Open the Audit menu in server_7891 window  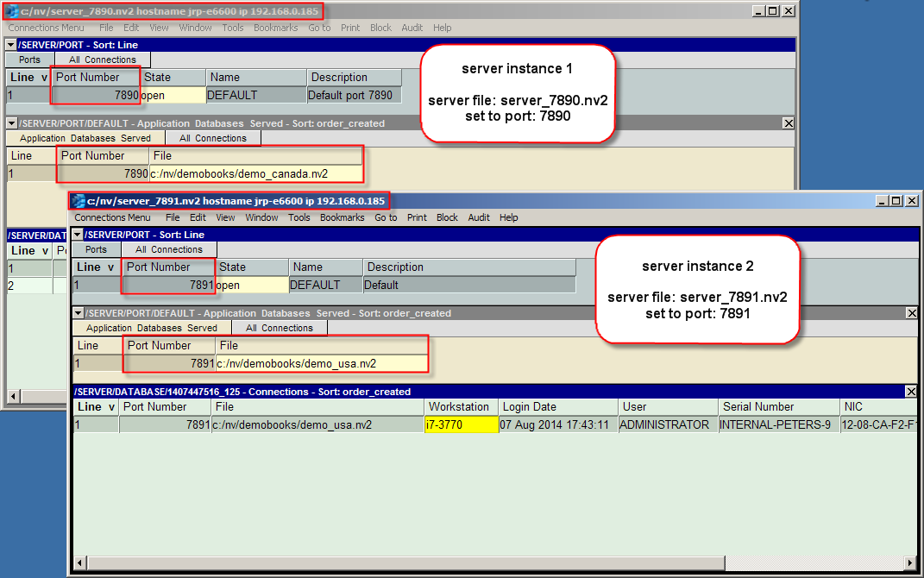coord(479,217)
